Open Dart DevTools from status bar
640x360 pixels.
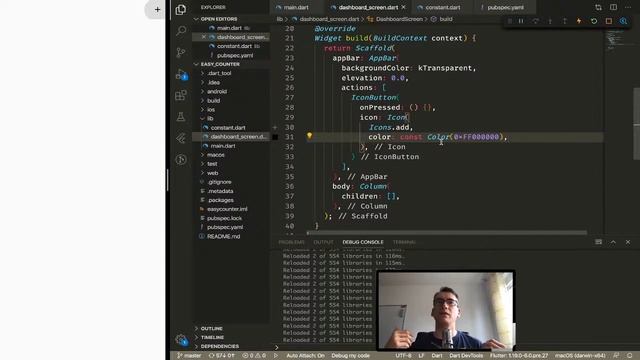tap(465, 356)
